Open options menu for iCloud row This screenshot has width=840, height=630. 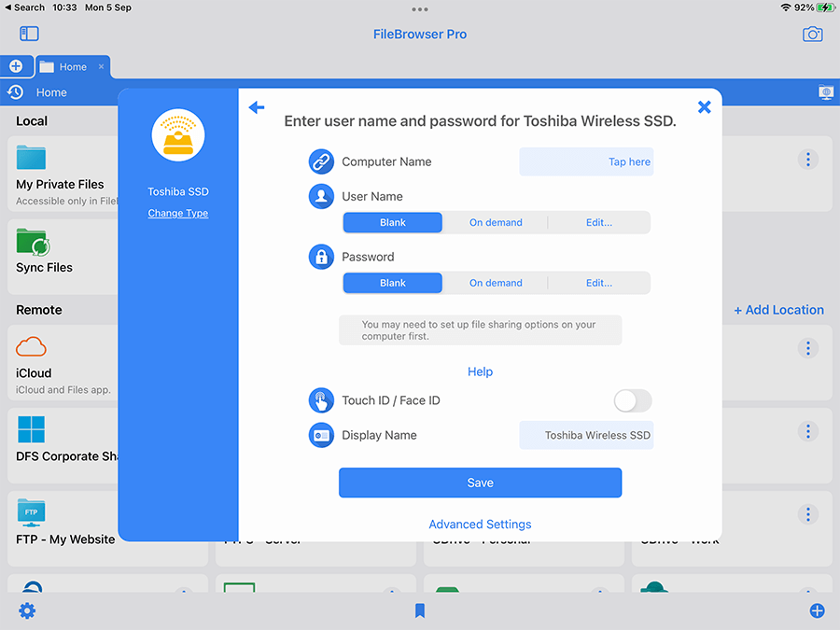[808, 348]
